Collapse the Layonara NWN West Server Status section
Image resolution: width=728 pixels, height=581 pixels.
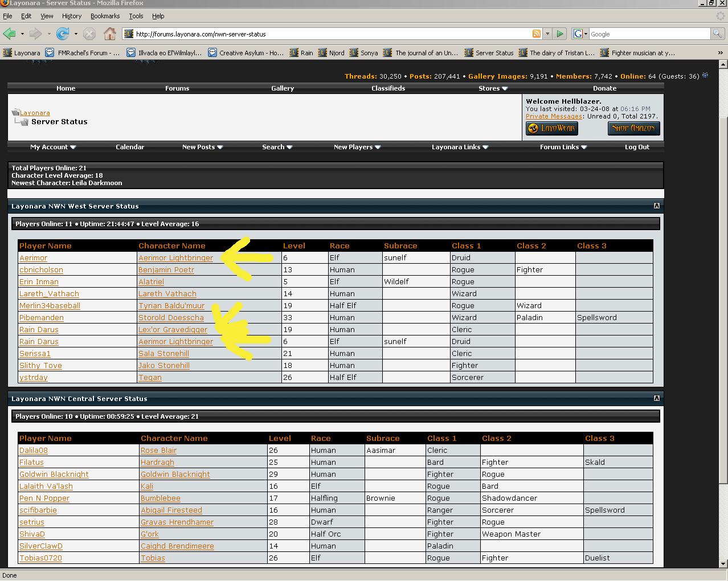pyautogui.click(x=656, y=206)
